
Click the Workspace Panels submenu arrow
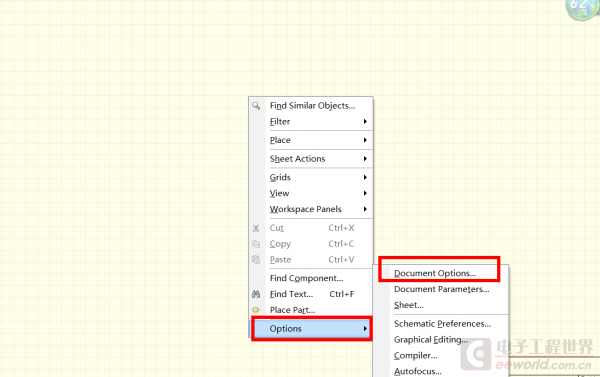click(365, 209)
